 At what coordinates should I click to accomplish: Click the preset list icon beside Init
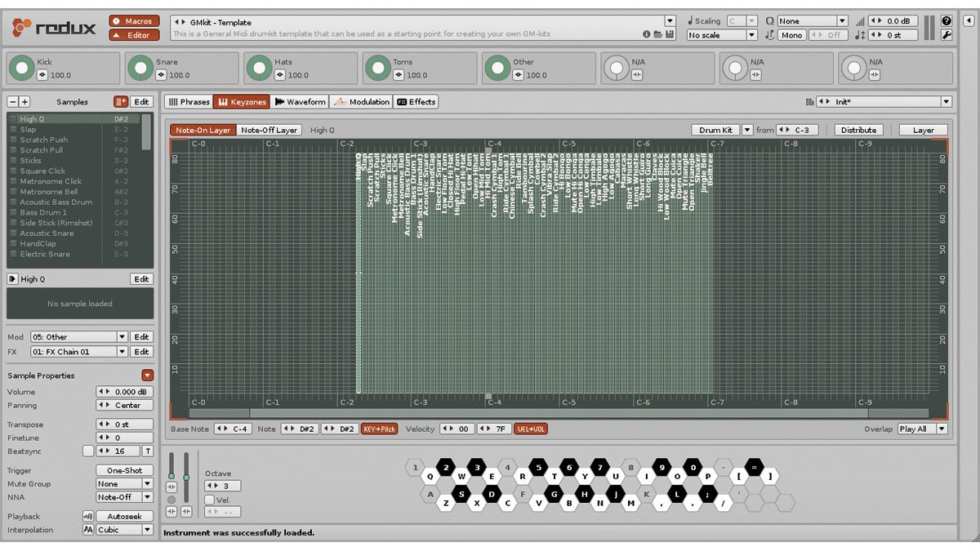(809, 102)
